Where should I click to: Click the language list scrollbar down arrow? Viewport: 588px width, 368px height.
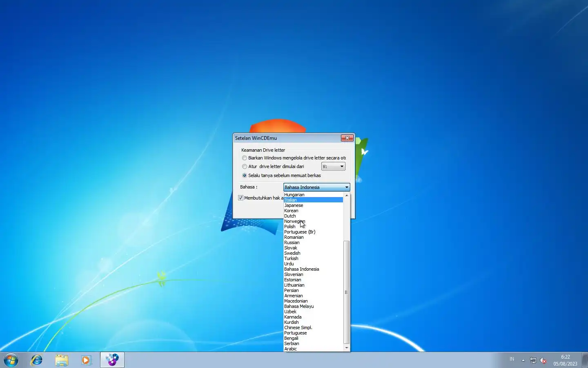pos(347,348)
